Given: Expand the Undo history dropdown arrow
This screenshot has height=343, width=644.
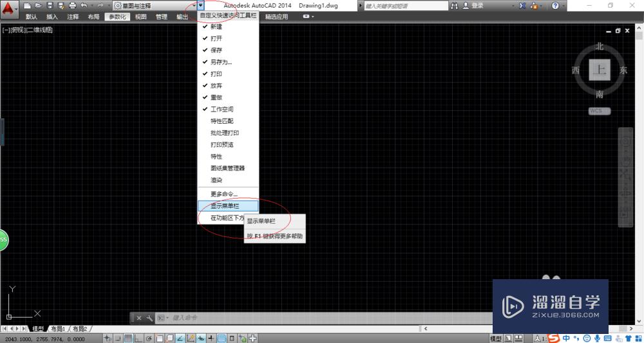Looking at the screenshot, I should (x=91, y=6).
